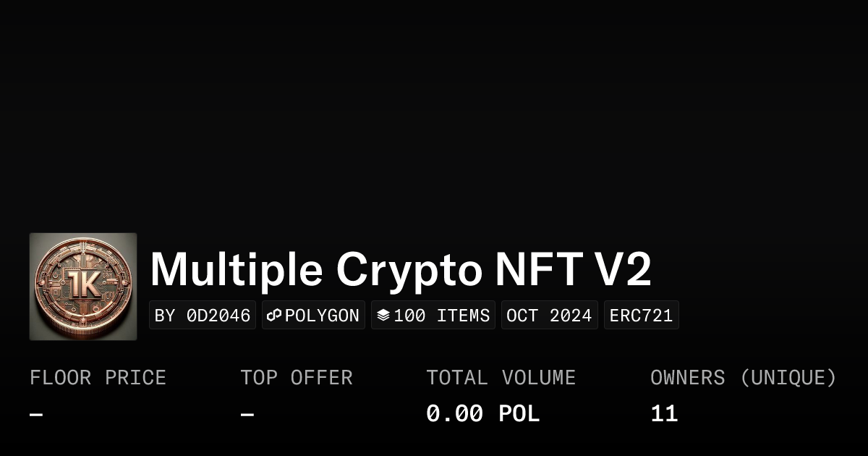
Task: Click the OCT 2024 creation date badge
Action: click(549, 316)
